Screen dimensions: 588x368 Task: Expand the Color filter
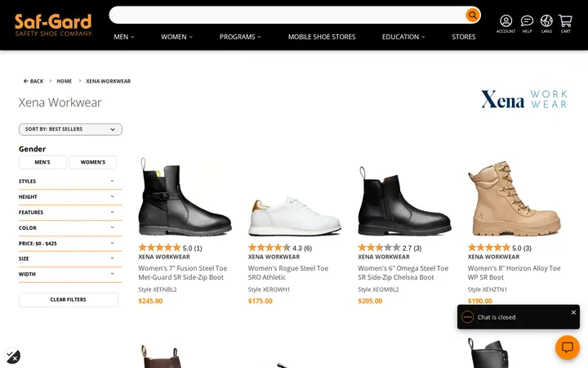point(70,228)
